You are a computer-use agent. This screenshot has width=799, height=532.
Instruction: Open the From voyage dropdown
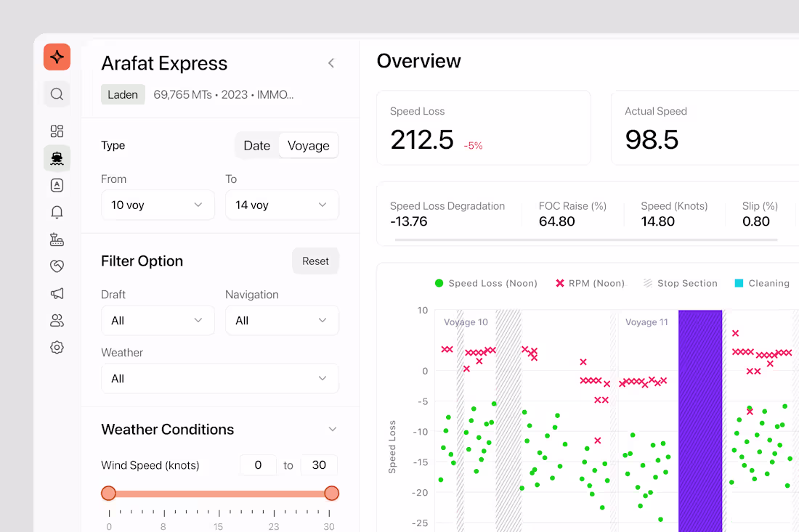click(158, 205)
